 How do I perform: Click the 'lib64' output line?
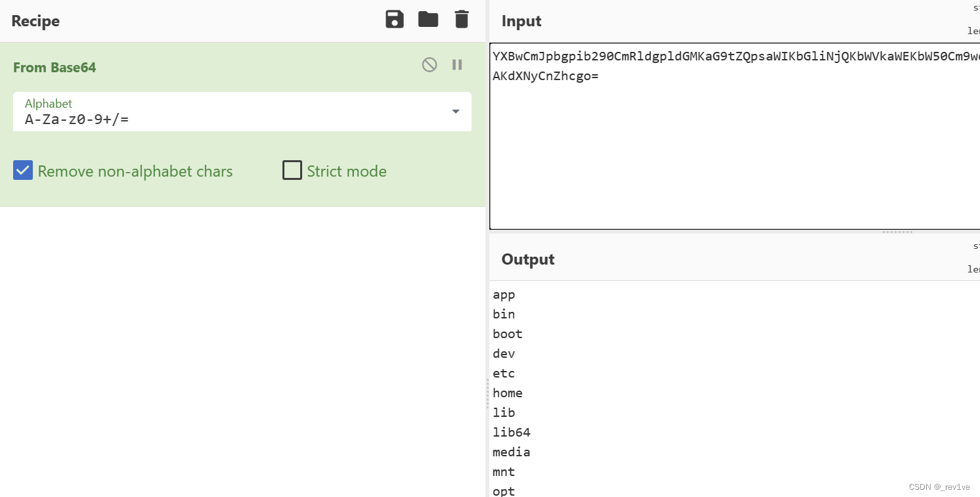pos(512,432)
